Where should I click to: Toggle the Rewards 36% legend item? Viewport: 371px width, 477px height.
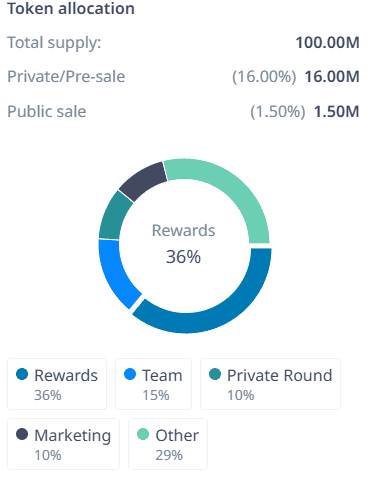(x=57, y=384)
